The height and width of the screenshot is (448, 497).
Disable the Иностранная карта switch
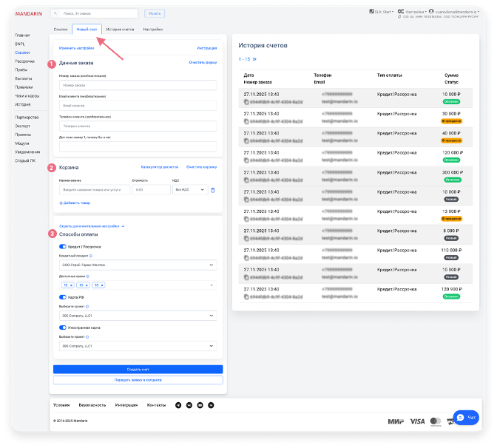pos(63,326)
